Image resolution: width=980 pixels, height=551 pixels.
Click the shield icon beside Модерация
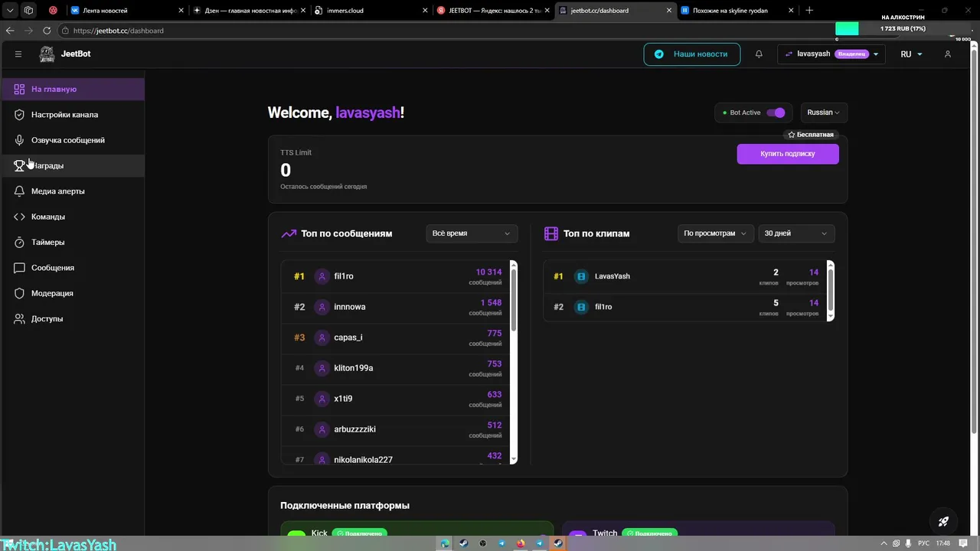pos(19,293)
